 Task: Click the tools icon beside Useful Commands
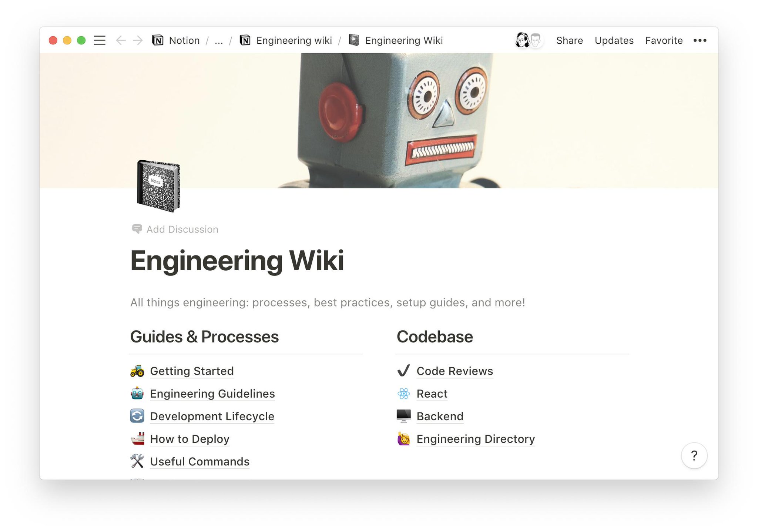[137, 461]
